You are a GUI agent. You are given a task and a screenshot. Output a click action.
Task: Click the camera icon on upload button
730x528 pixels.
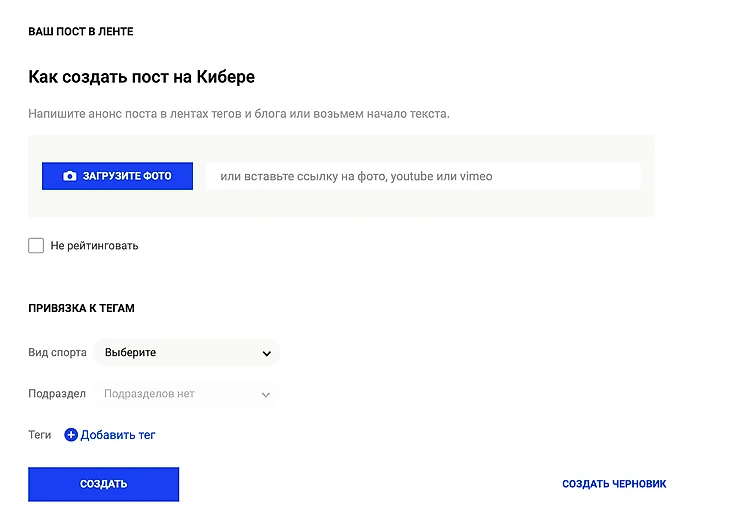[69, 176]
